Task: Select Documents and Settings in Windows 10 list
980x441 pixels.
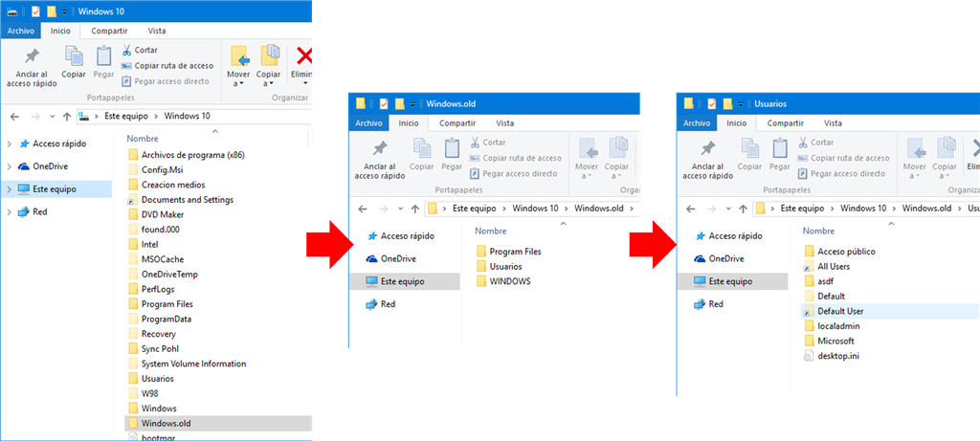Action: 181,200
